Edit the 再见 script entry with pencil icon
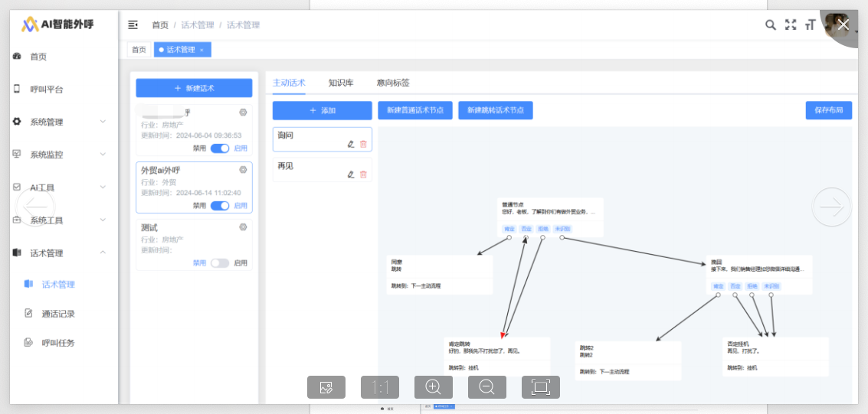The width and height of the screenshot is (868, 414). pyautogui.click(x=351, y=174)
